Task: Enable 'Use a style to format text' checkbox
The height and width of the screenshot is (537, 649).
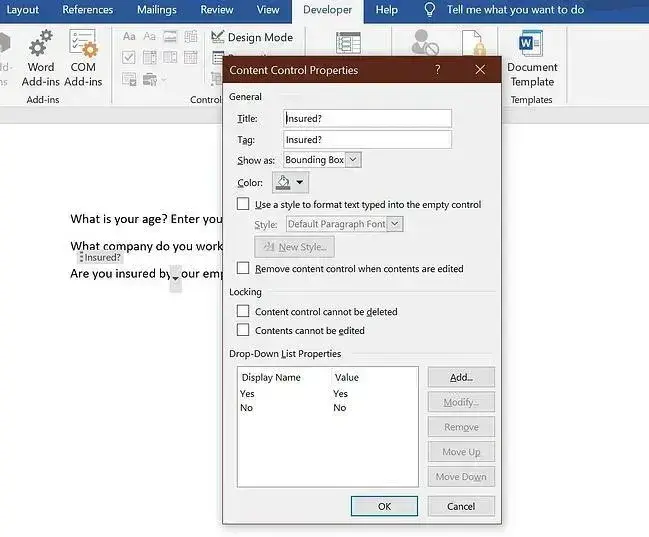Action: 243,204
